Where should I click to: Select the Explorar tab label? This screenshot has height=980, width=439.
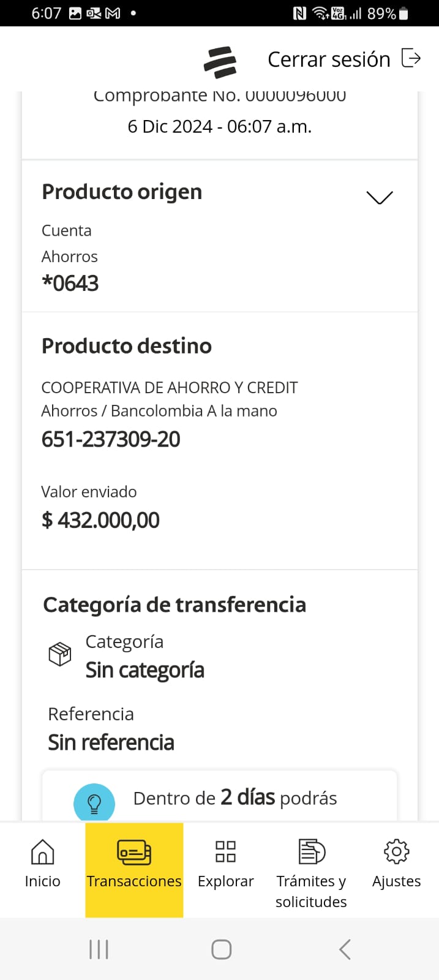(225, 881)
